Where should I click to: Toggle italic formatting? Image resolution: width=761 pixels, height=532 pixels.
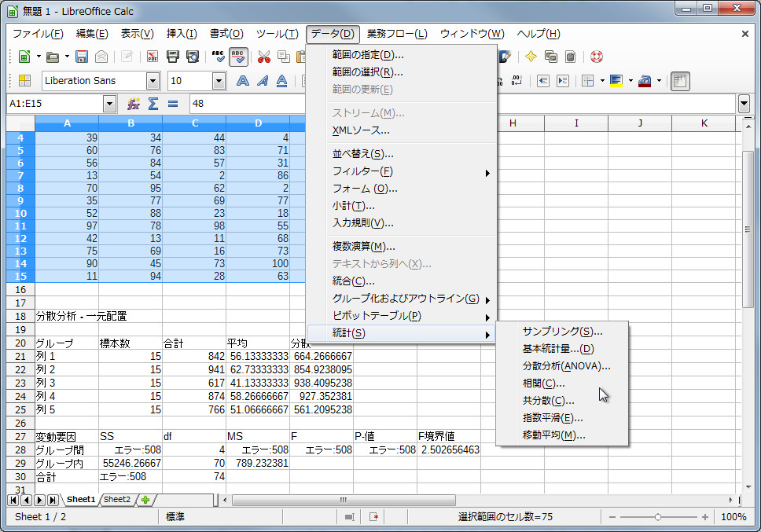tap(261, 80)
